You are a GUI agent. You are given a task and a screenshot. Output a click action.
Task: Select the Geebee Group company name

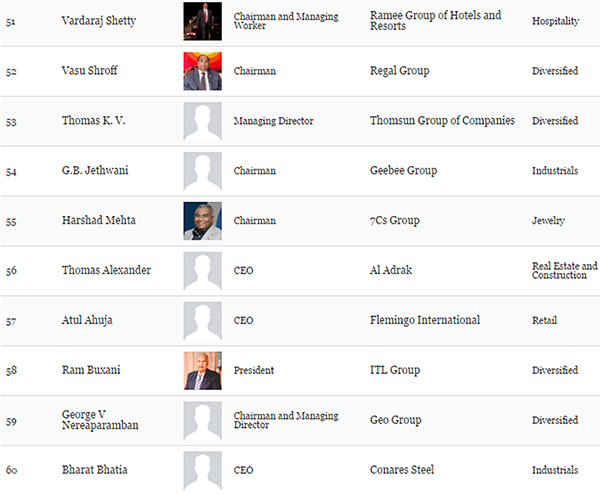(x=403, y=171)
